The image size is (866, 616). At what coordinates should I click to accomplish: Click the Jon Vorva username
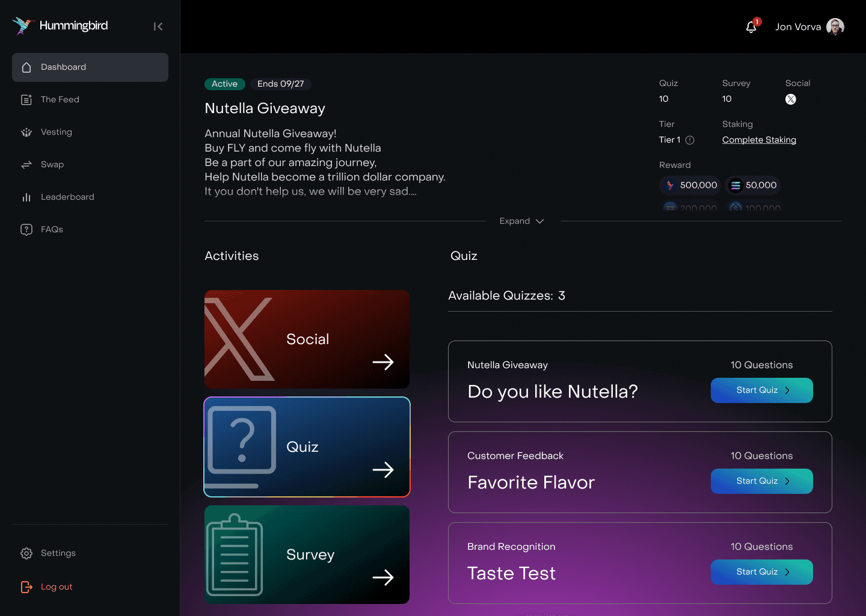coord(798,27)
